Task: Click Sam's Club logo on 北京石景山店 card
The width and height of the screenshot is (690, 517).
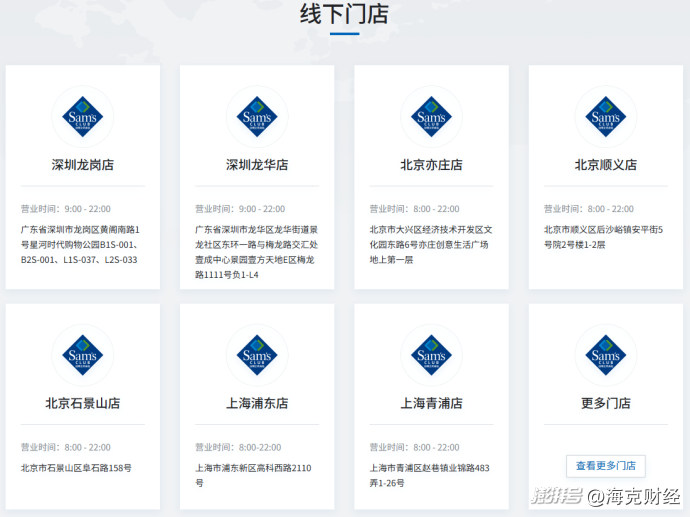Action: (83, 355)
